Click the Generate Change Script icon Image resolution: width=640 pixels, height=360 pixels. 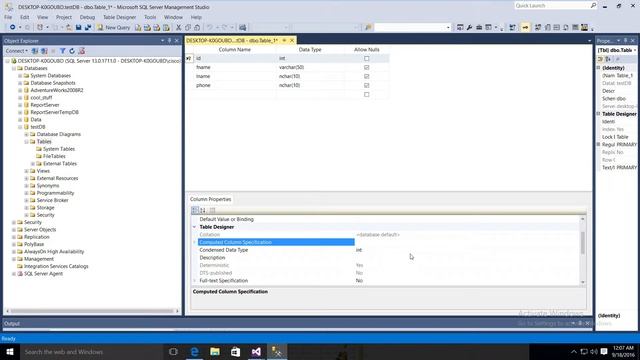click(x=512, y=27)
